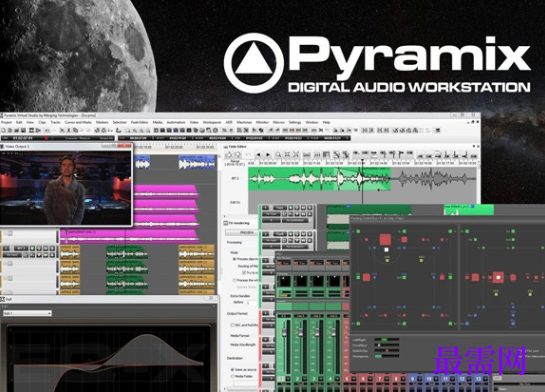The image size is (545, 392).
Task: Select the Process clips mode radio button
Action: pyautogui.click(x=234, y=259)
